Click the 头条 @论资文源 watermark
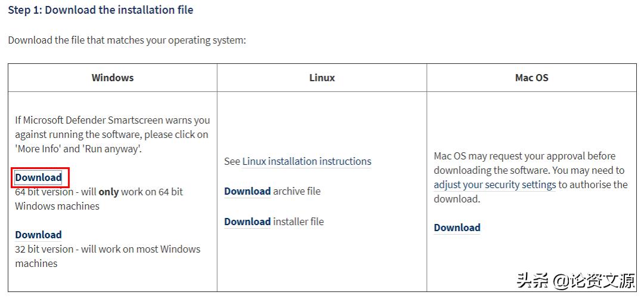The height and width of the screenshot is (298, 644). tap(575, 281)
